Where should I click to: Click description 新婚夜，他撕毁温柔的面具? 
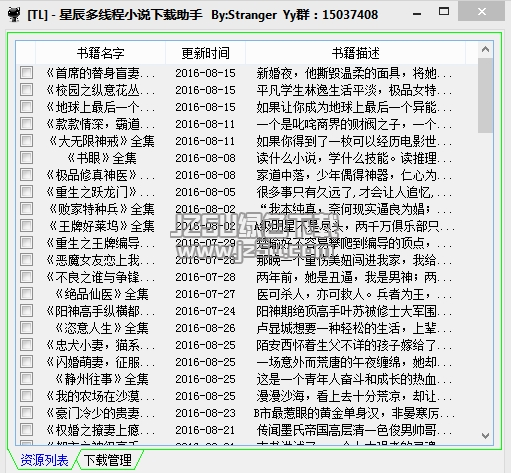pyautogui.click(x=354, y=73)
